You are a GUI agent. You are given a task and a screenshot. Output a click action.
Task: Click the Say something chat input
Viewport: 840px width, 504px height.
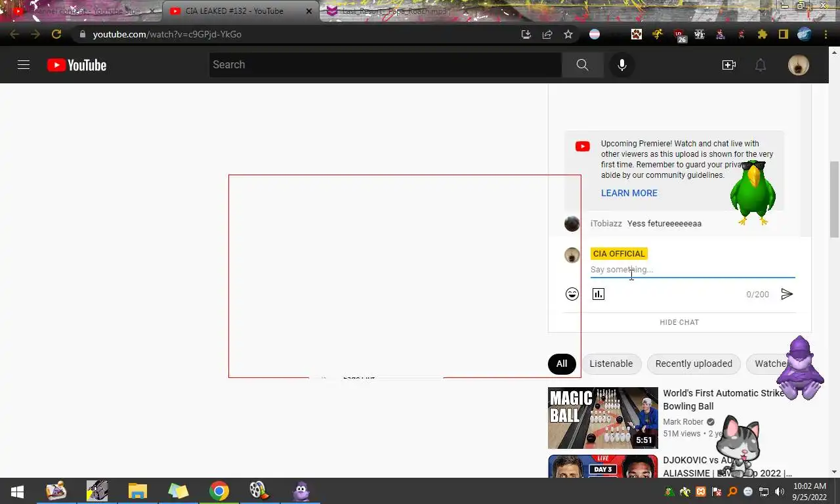tap(692, 270)
